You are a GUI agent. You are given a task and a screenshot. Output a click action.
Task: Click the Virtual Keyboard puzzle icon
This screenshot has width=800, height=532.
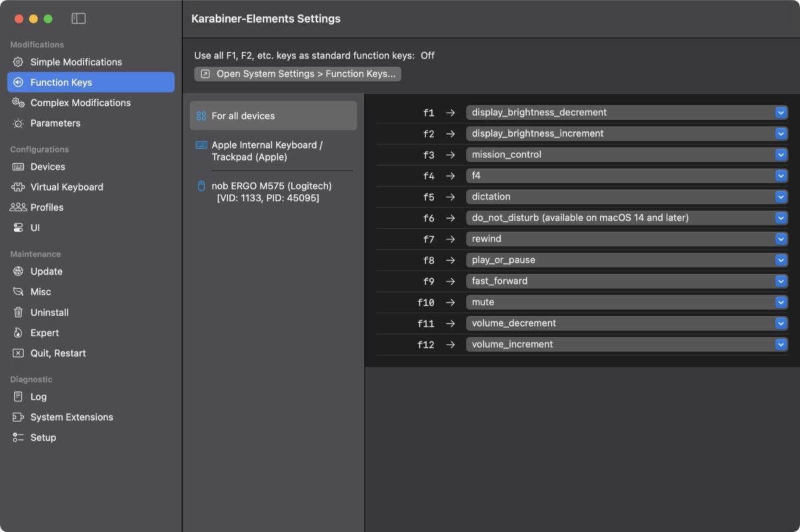click(x=18, y=187)
